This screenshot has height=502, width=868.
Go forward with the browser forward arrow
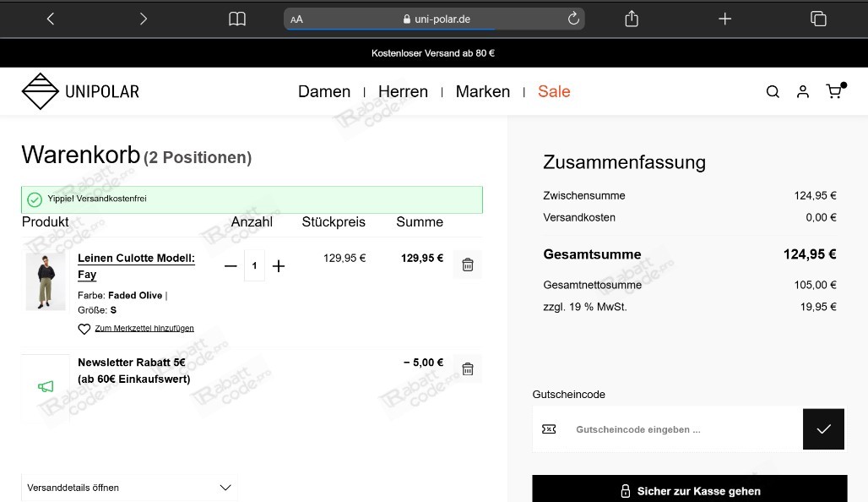pyautogui.click(x=144, y=19)
